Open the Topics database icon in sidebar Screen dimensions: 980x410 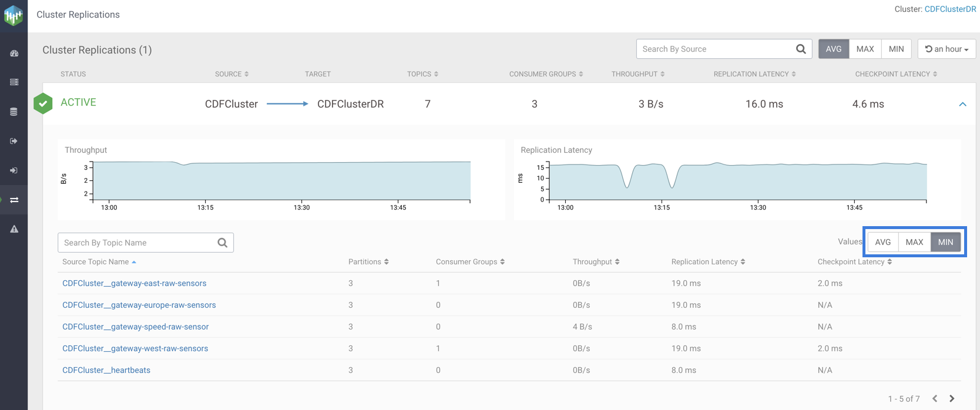click(x=14, y=112)
